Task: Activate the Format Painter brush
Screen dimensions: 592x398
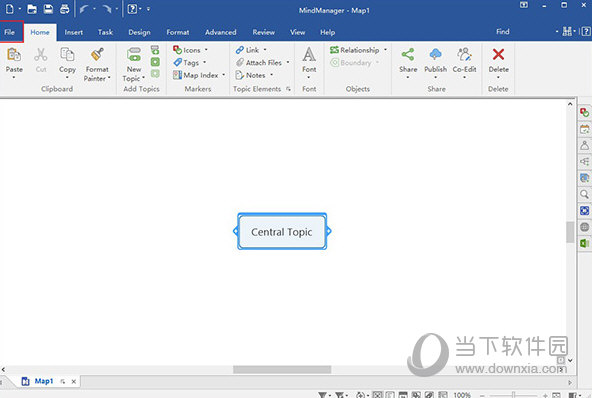Action: point(97,55)
